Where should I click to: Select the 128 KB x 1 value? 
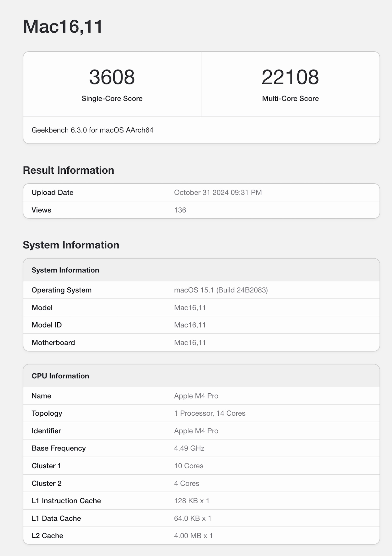(192, 501)
